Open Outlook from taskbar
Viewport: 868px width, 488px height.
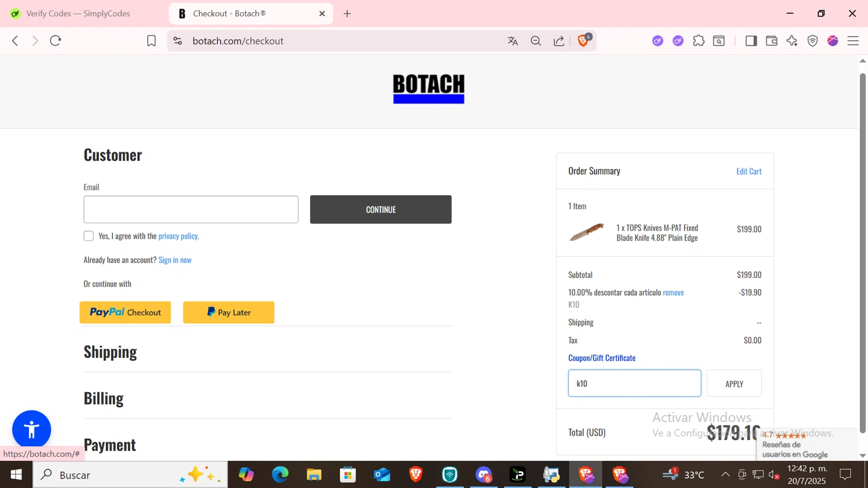[x=382, y=475]
